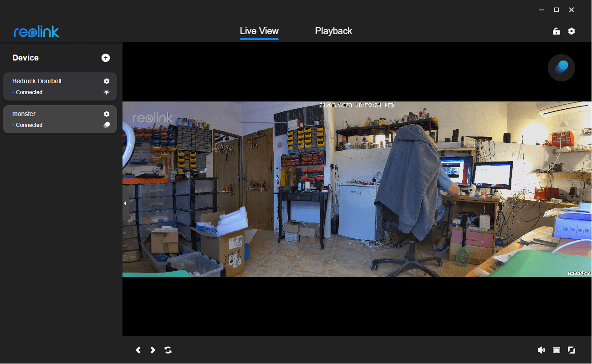Toggle fullscreen live view
The height and width of the screenshot is (364, 592).
[x=572, y=350]
